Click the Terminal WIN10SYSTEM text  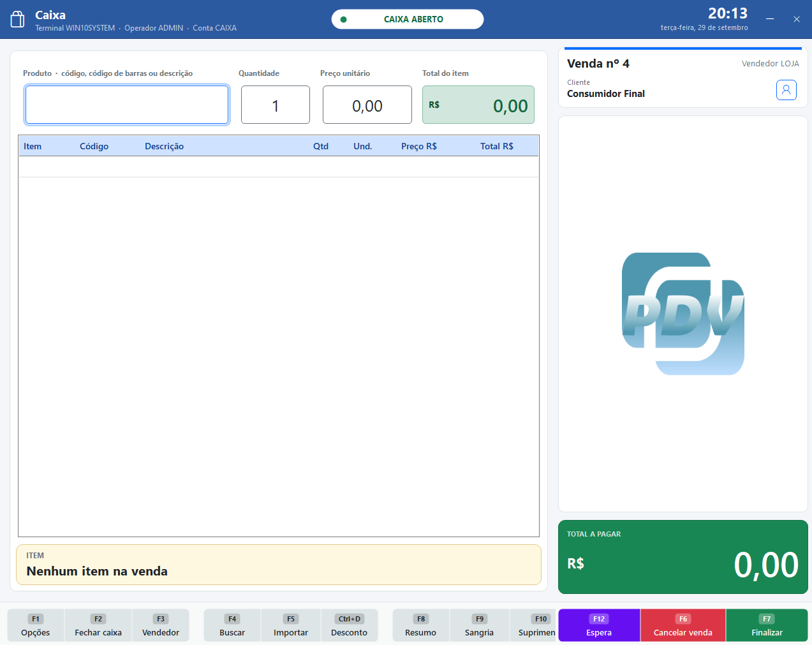click(x=75, y=28)
